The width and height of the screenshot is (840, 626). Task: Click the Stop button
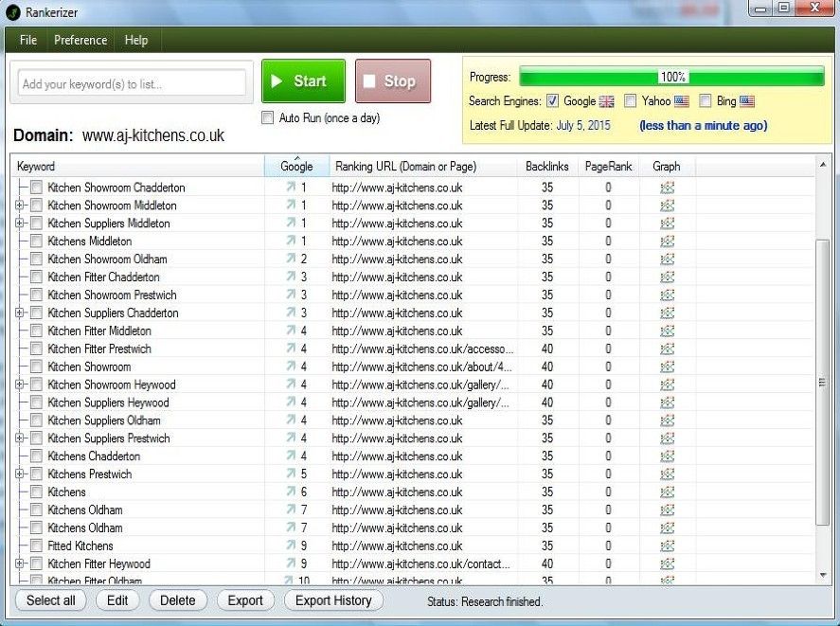click(393, 80)
